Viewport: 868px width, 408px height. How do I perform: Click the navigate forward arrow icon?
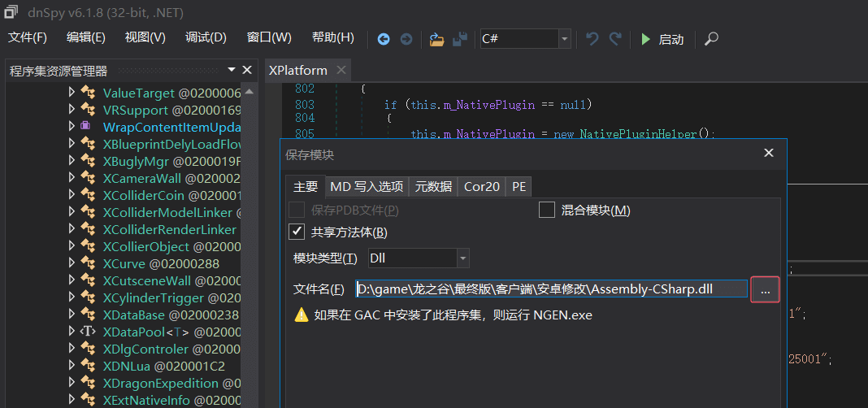coord(406,39)
